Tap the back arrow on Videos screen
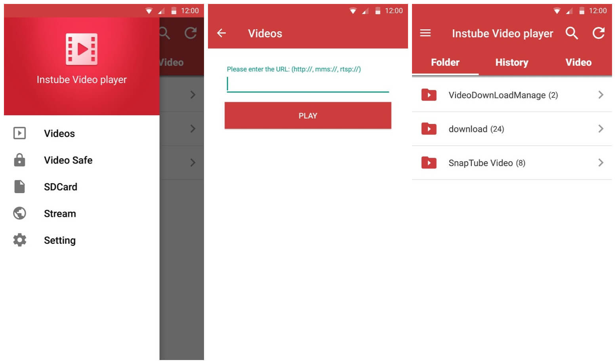This screenshot has width=616, height=364. (x=221, y=33)
